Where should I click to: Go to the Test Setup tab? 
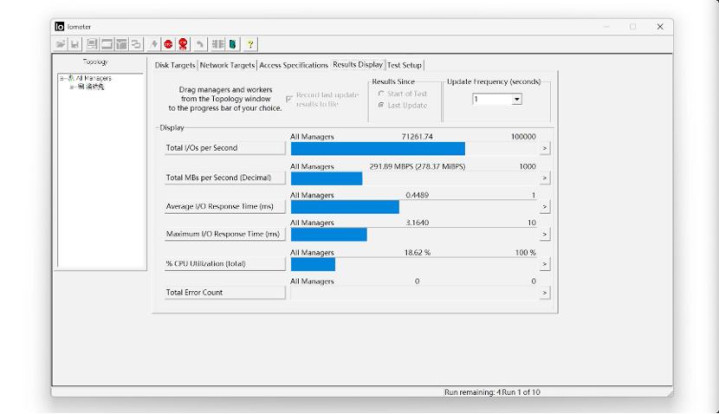(404, 65)
